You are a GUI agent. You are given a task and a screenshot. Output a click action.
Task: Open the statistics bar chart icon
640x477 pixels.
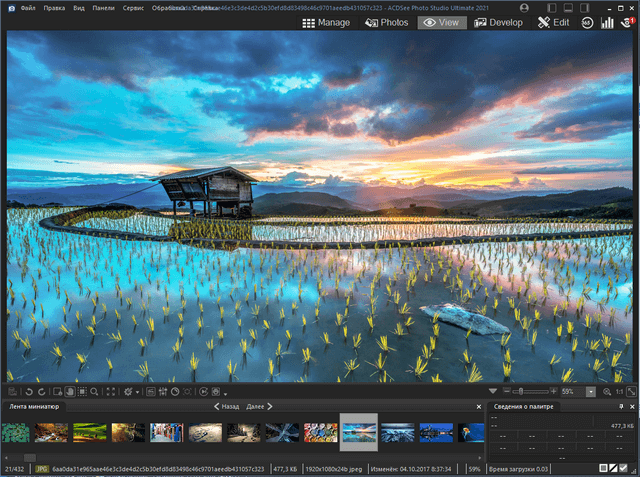607,22
